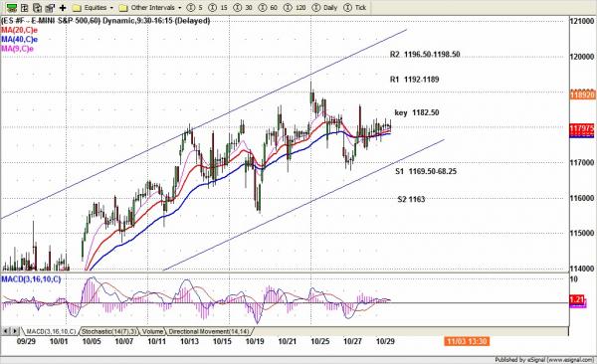This screenshot has width=597, height=364.
Task: Click the red 117975 price marker
Action: 581,129
